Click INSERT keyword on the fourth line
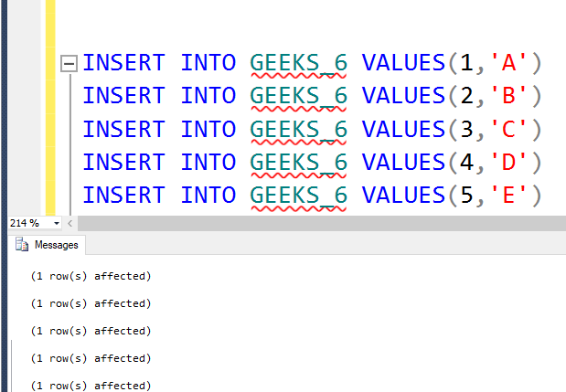Screen dimensions: 566x392 coord(123,162)
